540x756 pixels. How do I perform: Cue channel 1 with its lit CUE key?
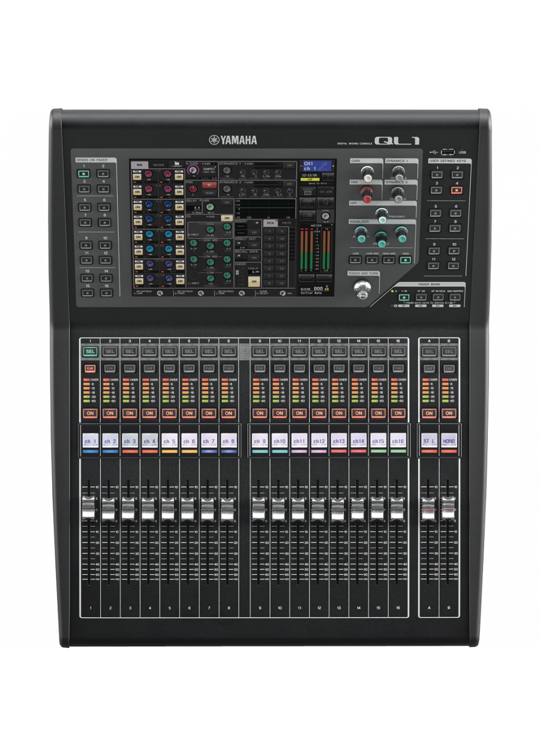pyautogui.click(x=90, y=368)
